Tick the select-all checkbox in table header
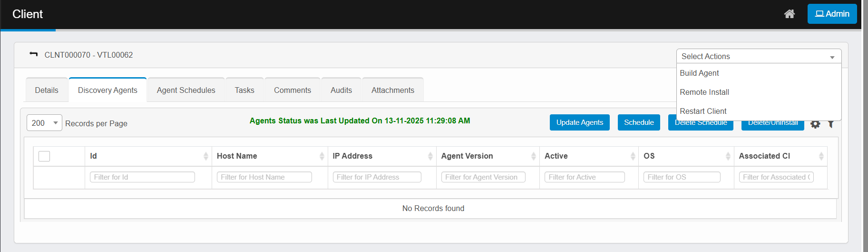 (44, 156)
